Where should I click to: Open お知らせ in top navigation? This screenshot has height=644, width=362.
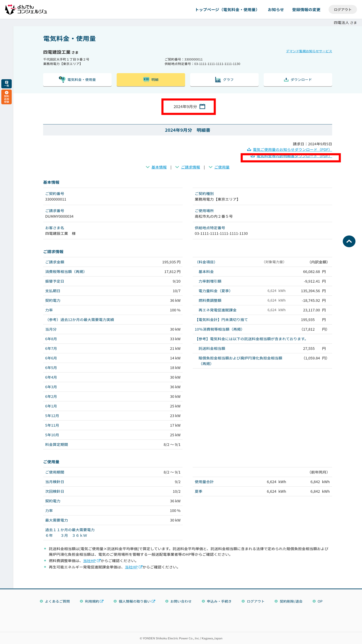276,9
